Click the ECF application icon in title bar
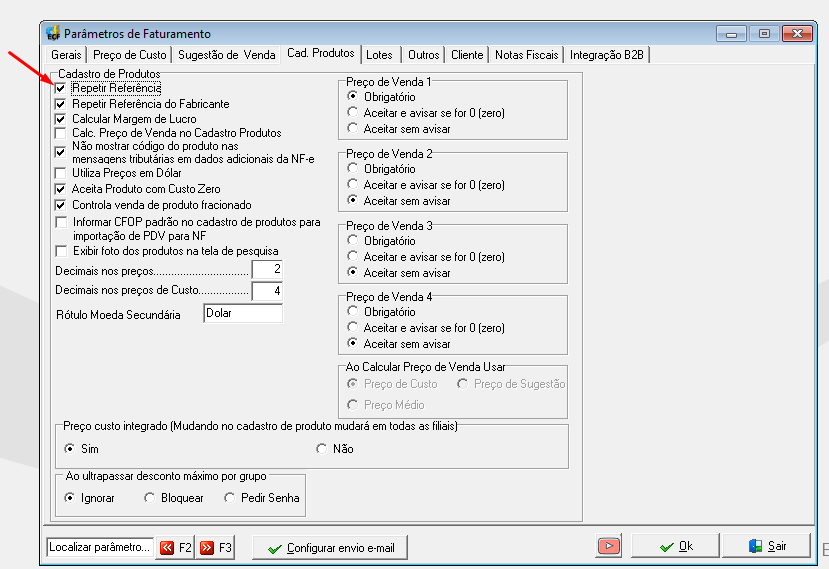This screenshot has width=829, height=569. 53,33
